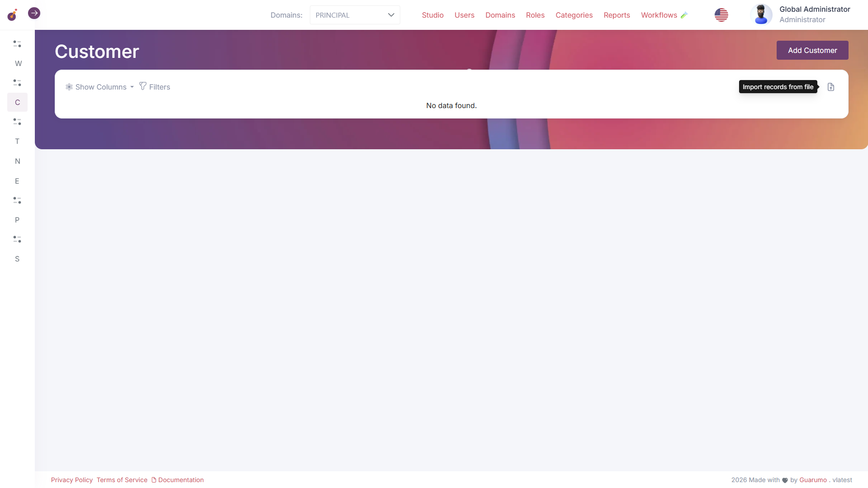Open the language selector US flag
This screenshot has height=488, width=868.
click(721, 15)
